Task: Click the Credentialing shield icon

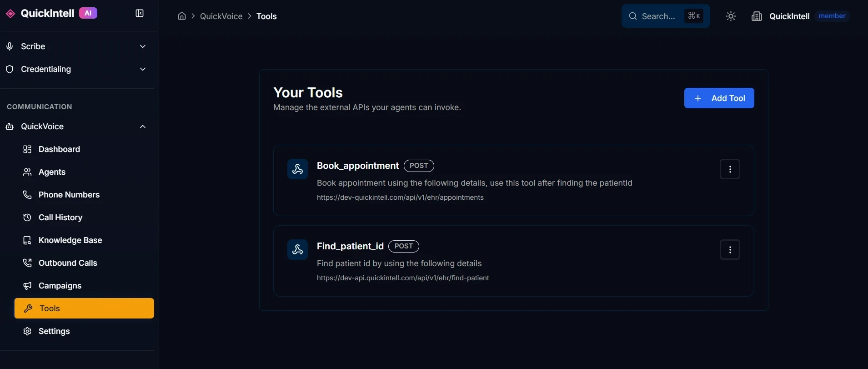Action: coord(10,69)
